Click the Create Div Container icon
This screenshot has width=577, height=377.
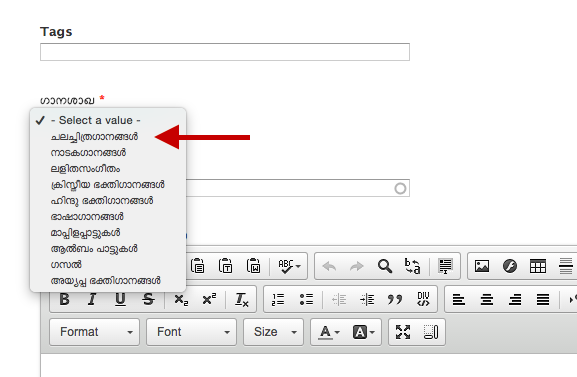click(x=423, y=299)
